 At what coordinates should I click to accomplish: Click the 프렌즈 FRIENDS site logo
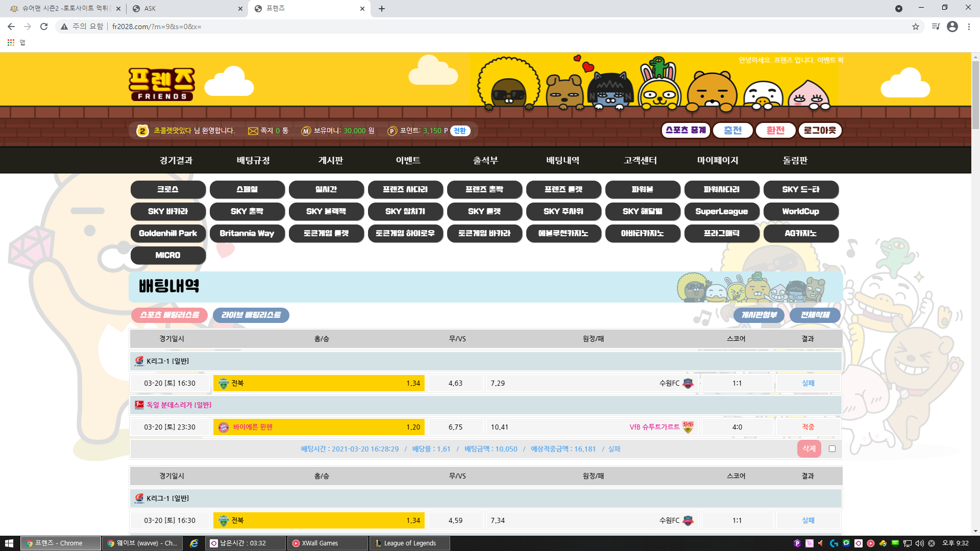pyautogui.click(x=161, y=84)
